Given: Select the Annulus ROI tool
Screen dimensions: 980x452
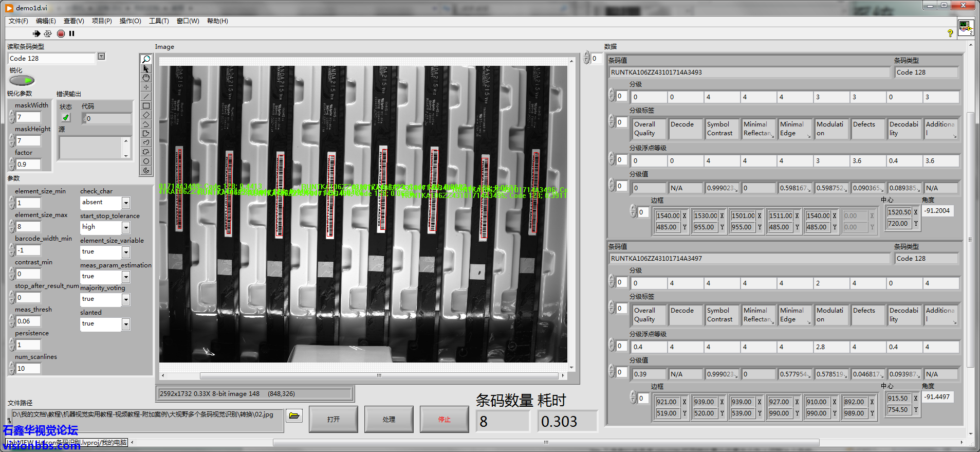Looking at the screenshot, I should [x=146, y=170].
